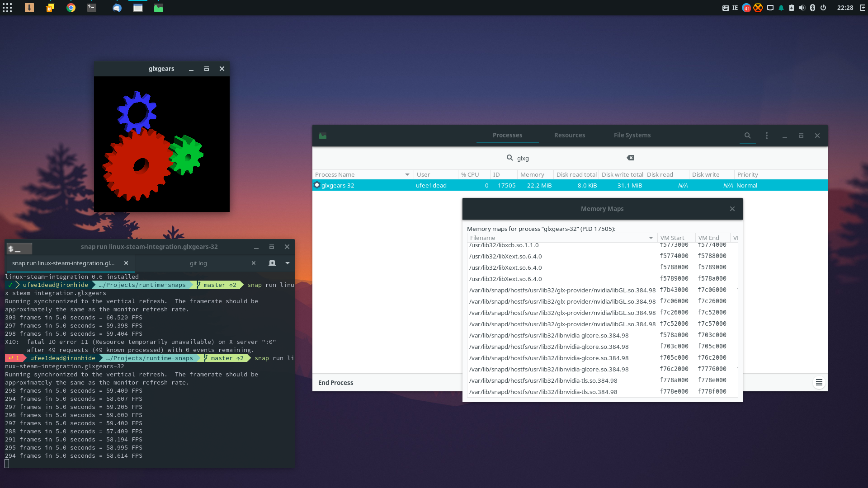Close the snap run terminal tab
The height and width of the screenshot is (488, 868).
[x=126, y=263]
